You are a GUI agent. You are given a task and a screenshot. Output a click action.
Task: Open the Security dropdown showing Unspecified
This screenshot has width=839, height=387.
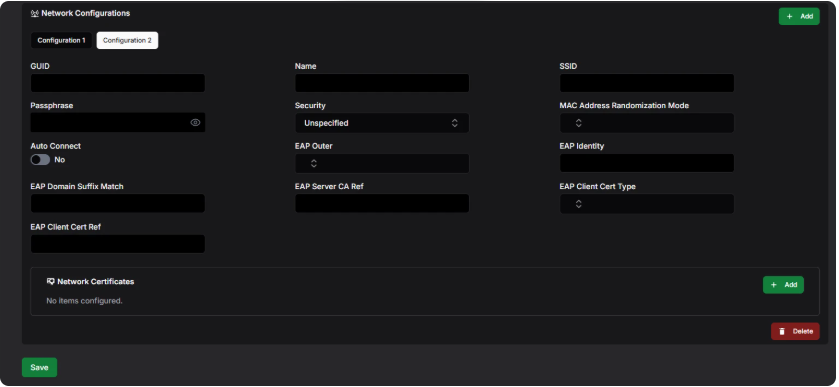382,123
